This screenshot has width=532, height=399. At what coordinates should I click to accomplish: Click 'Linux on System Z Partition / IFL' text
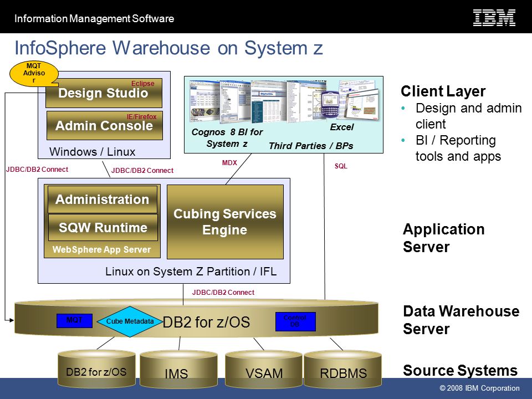coord(191,272)
